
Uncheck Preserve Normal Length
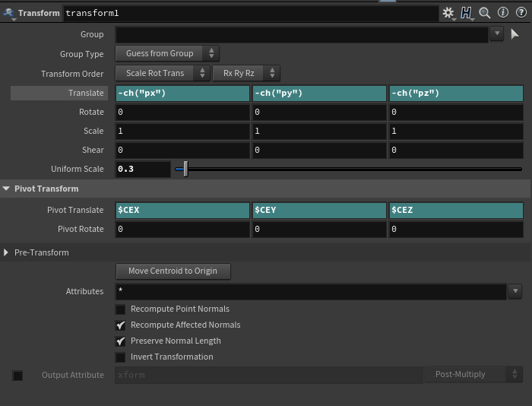[120, 341]
